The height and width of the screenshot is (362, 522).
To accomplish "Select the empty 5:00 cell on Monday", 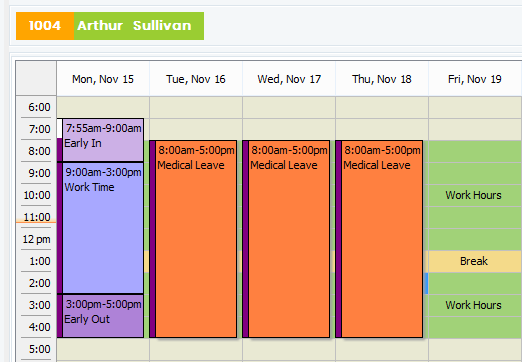I will 103,349.
